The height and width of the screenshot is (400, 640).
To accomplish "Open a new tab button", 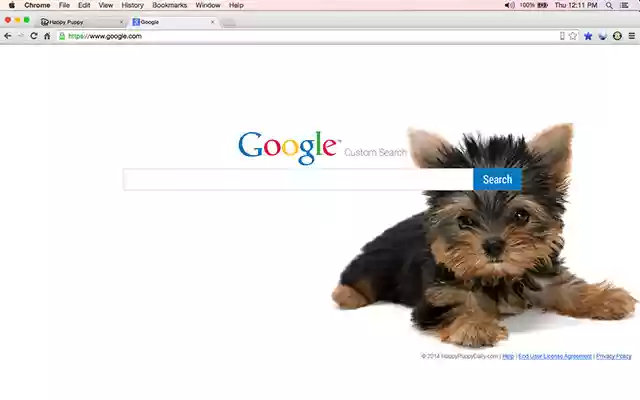I will click(229, 22).
